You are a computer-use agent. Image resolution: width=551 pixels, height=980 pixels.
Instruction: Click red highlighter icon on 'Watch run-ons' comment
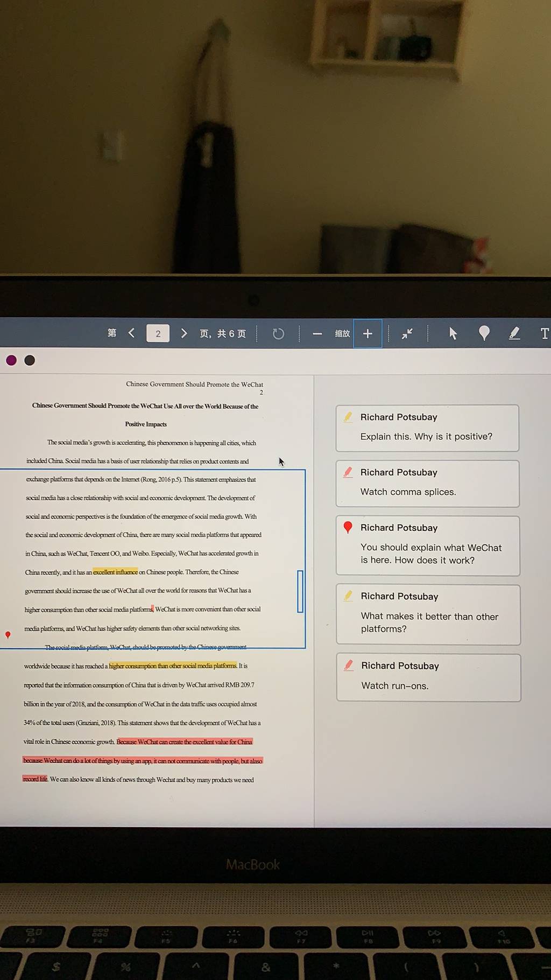pyautogui.click(x=349, y=665)
